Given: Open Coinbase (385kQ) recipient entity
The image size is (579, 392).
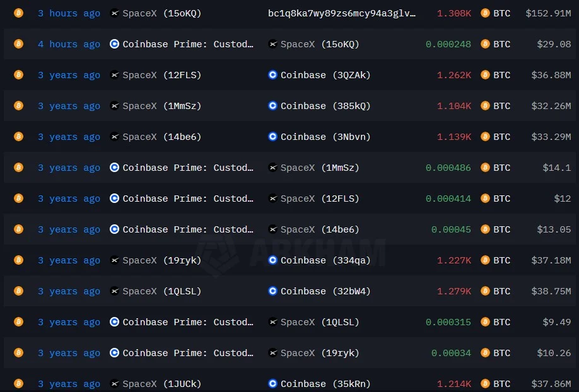Looking at the screenshot, I should click(x=325, y=106).
